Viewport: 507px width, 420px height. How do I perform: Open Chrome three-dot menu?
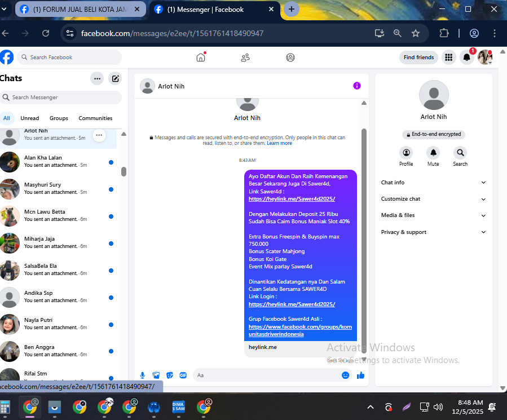(495, 33)
